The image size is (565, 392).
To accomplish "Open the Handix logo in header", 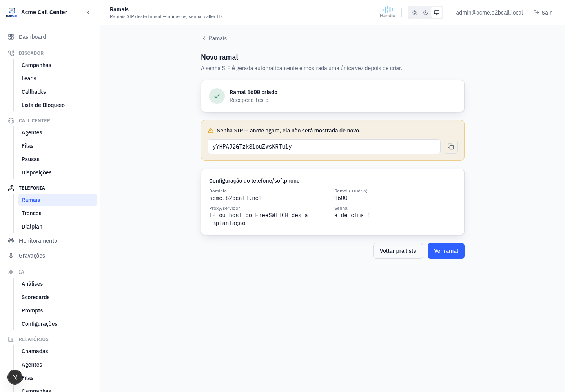I will [x=388, y=12].
